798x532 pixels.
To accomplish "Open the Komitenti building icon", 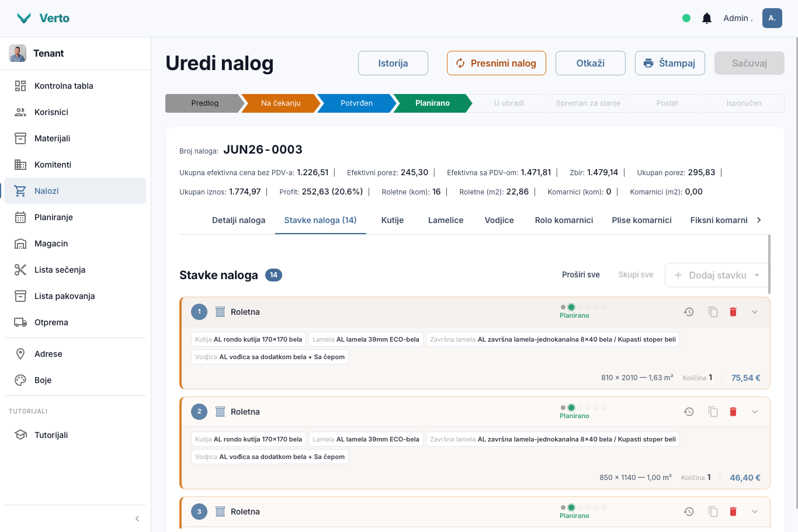I will click(x=20, y=165).
